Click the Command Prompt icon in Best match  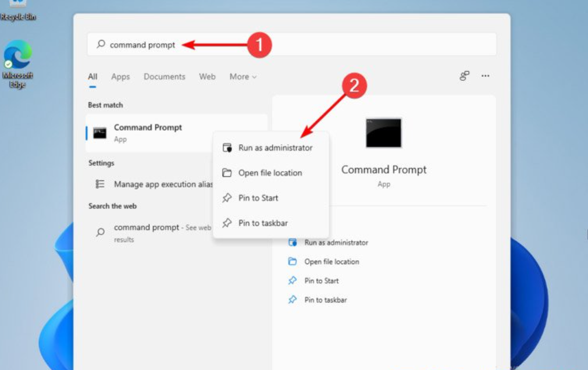100,133
